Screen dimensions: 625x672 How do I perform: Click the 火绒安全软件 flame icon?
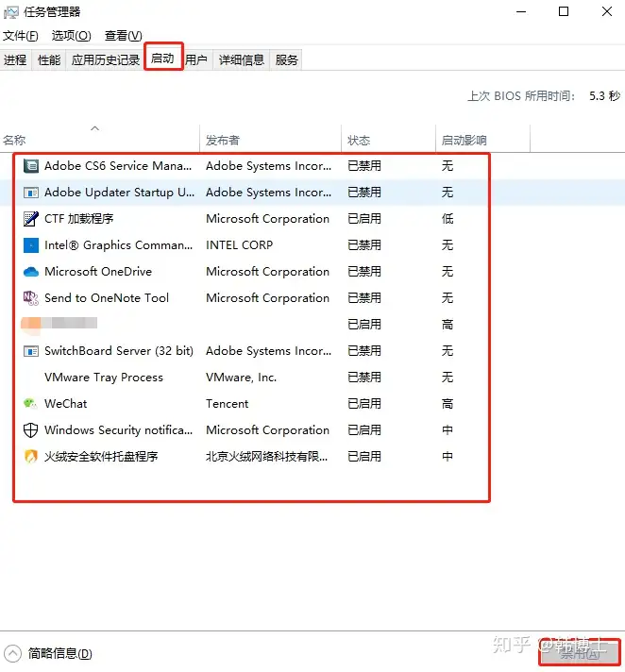[30, 457]
